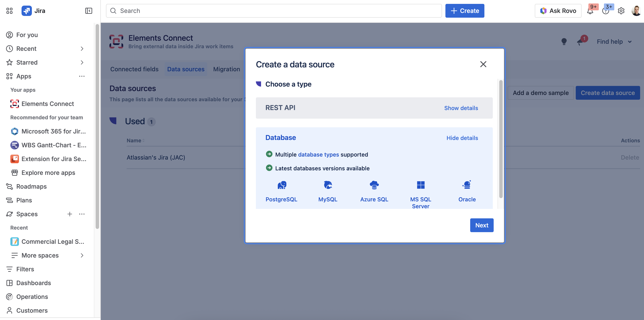Select the MySQL database icon
This screenshot has height=320, width=644.
tap(328, 185)
